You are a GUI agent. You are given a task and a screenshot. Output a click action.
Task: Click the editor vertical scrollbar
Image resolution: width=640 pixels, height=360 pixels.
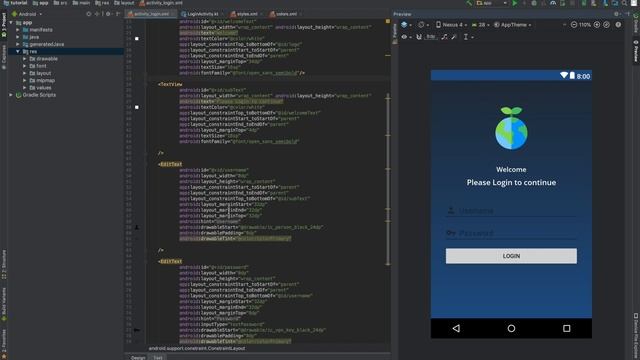(388, 180)
